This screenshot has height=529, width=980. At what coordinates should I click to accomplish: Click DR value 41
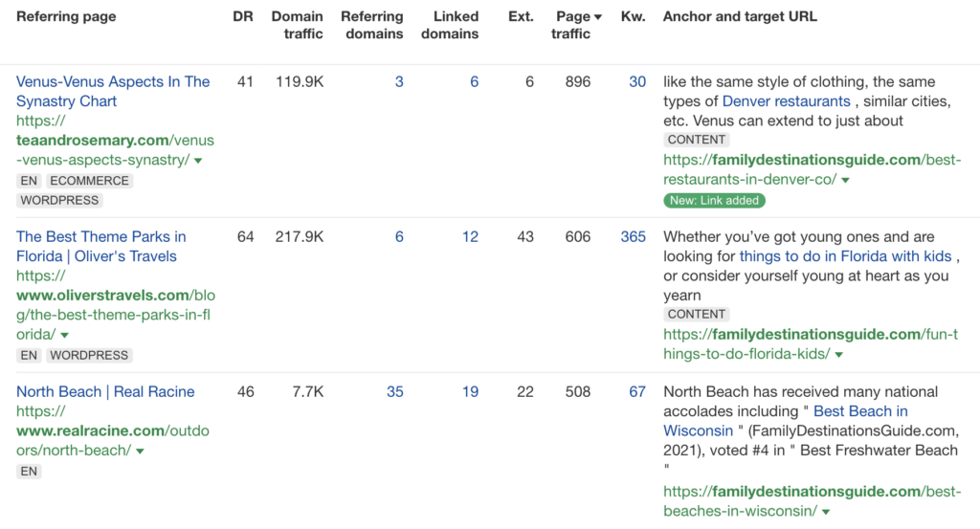[246, 82]
